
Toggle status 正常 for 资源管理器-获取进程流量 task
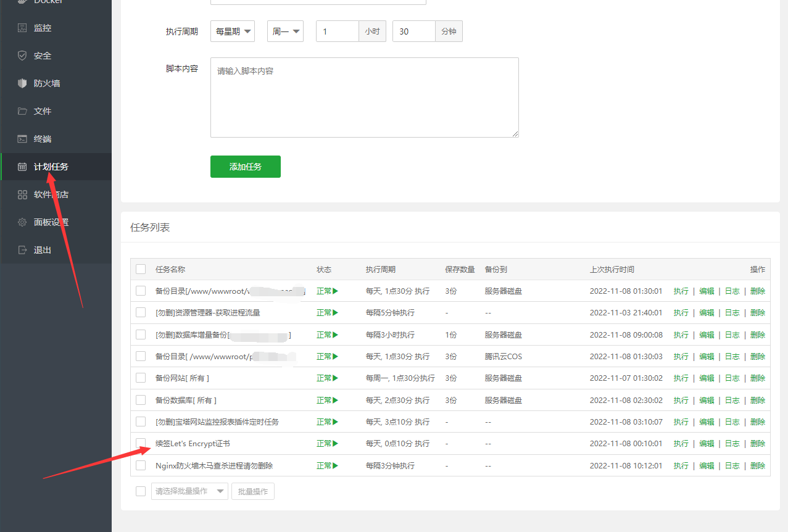coord(328,313)
